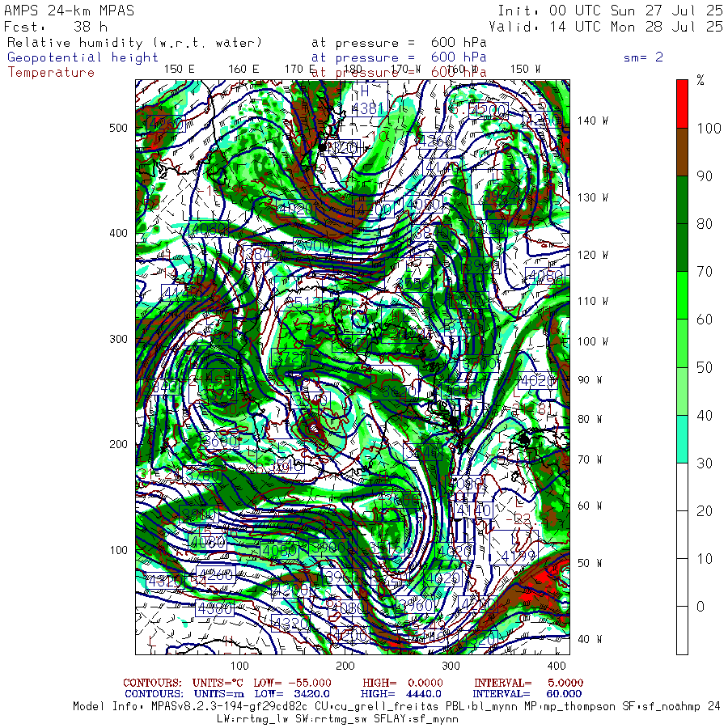
Task: Click the pale green 40–50% colorbar segment
Action: (x=682, y=391)
